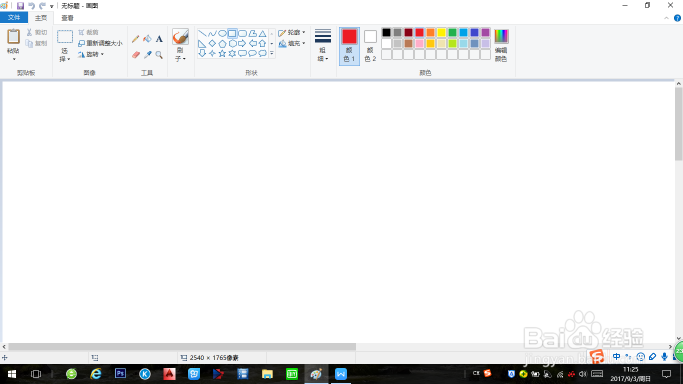Open File Explorer from the taskbar
Screen dimensions: 683x384
point(267,374)
